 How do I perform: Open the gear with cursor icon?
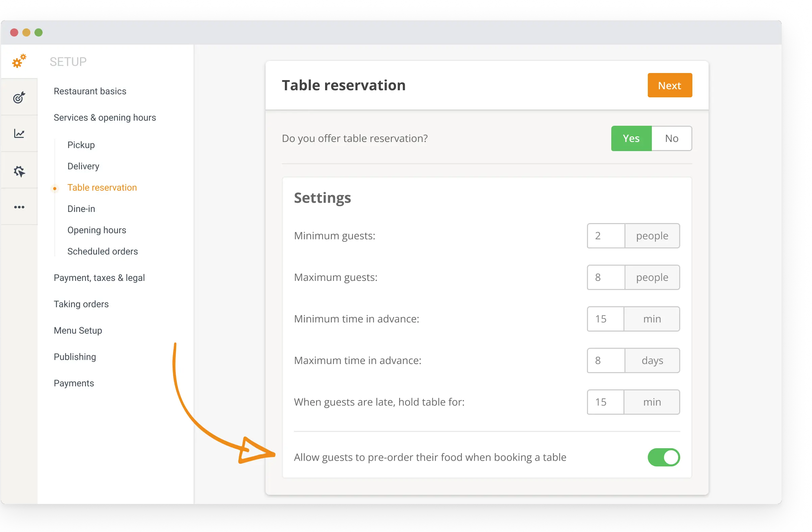click(19, 171)
